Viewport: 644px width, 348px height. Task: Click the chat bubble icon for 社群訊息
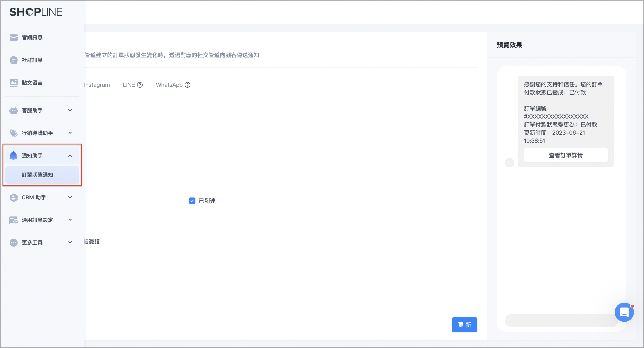pos(13,60)
